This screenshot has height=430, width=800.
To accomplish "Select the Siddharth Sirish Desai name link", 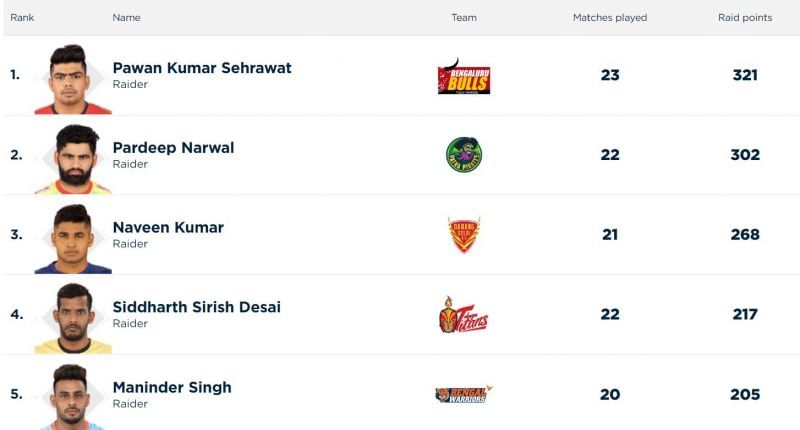I will pos(196,307).
